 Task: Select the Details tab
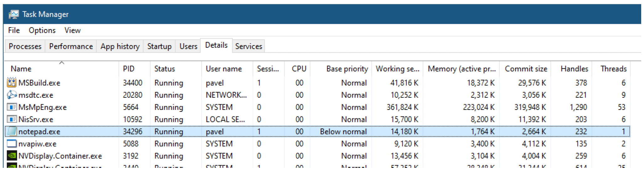[216, 45]
